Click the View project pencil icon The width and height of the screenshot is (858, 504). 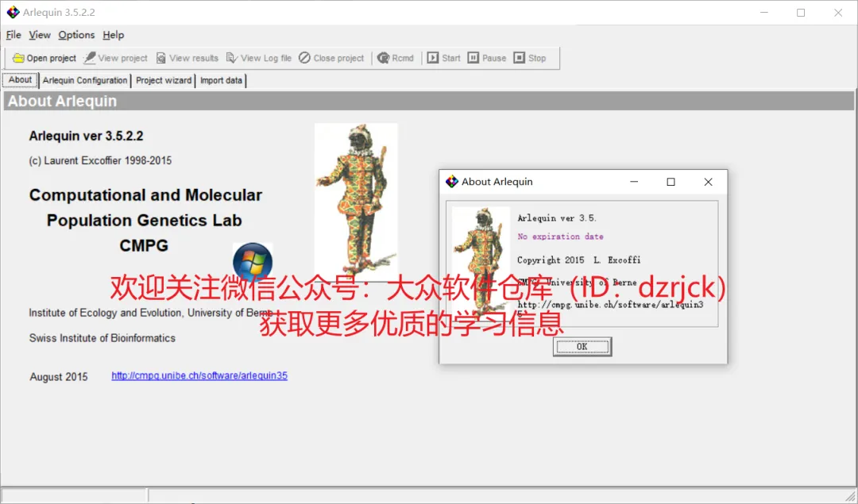coord(90,58)
